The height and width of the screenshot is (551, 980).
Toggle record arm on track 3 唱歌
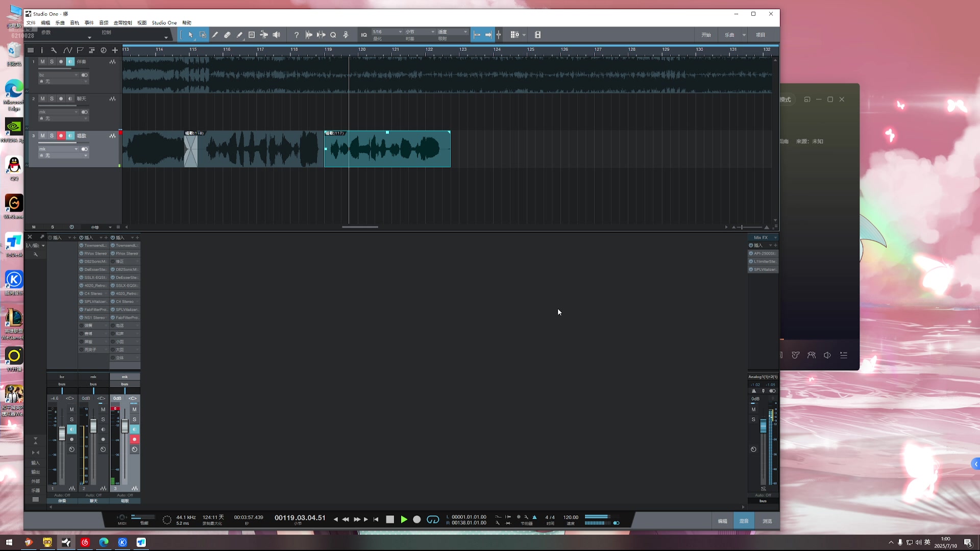click(x=61, y=136)
